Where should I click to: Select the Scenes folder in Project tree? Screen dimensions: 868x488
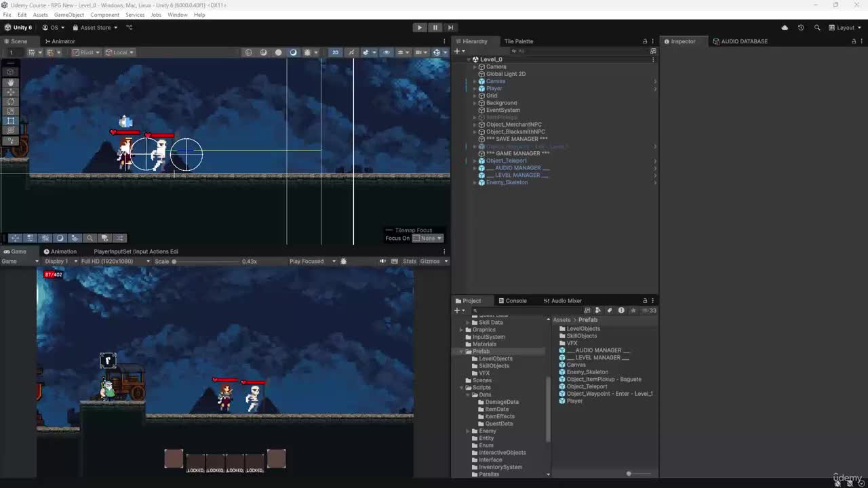tap(482, 380)
